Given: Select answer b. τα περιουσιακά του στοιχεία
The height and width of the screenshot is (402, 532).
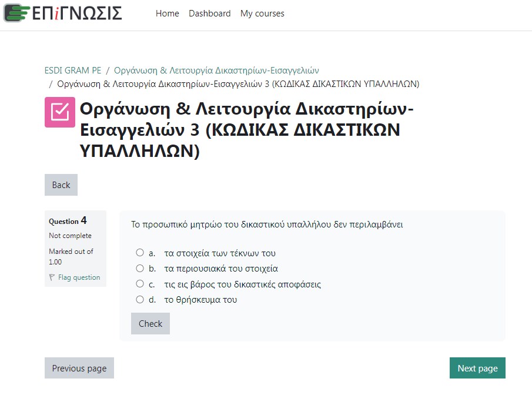Looking at the screenshot, I should tap(140, 269).
